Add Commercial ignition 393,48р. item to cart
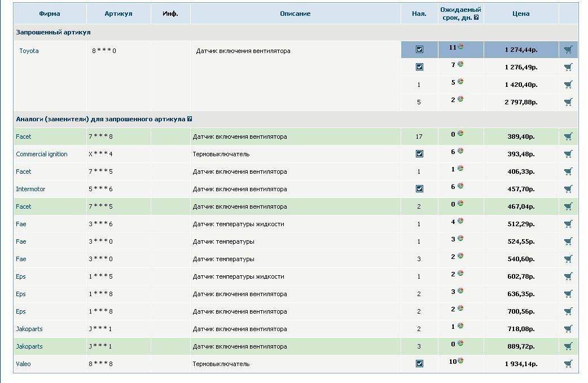 pyautogui.click(x=568, y=154)
